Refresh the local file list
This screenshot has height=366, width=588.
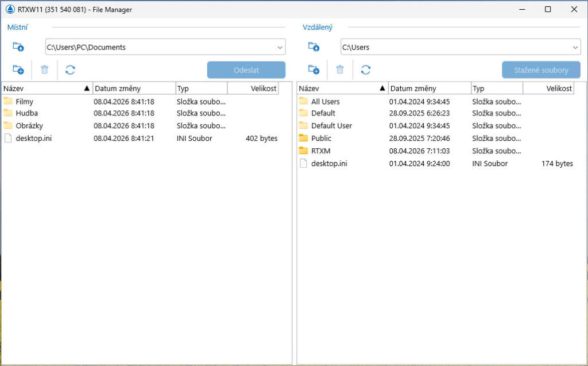pos(70,70)
